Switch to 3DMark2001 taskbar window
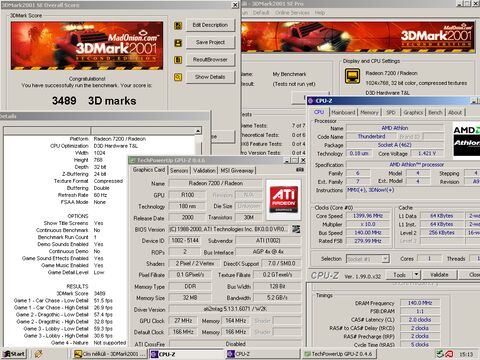 pos(110,354)
